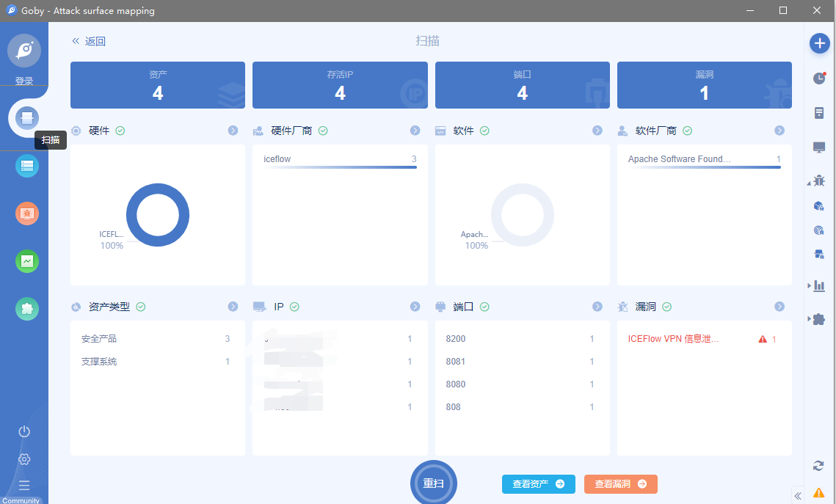Click the 返回 back link
The width and height of the screenshot is (836, 504).
tap(89, 42)
